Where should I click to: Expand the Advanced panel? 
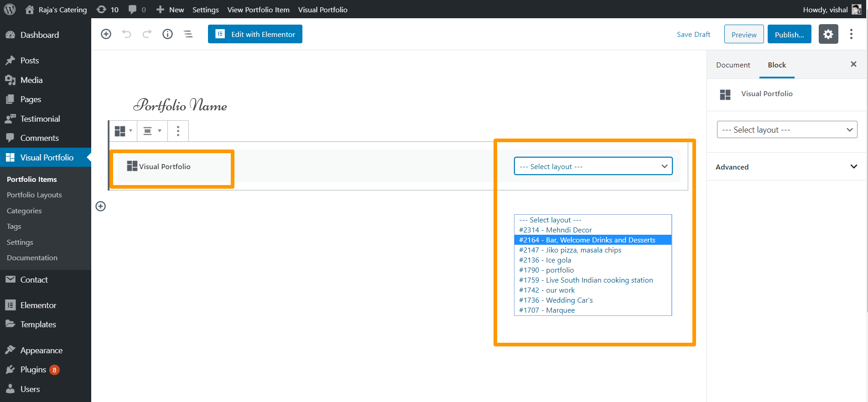[786, 167]
